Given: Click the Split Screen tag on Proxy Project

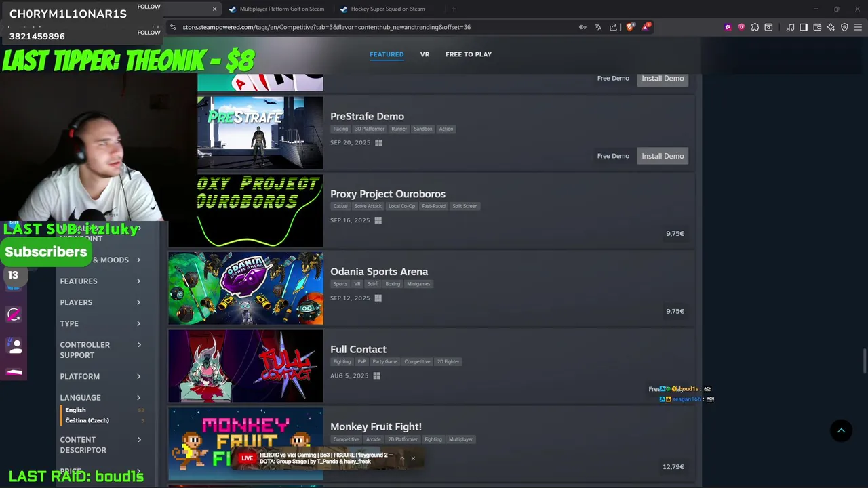Looking at the screenshot, I should point(465,207).
